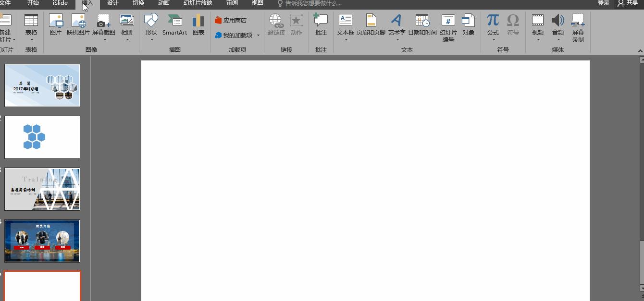Switch to the 设计 tab
Viewport: 644px width, 301px height.
click(113, 3)
